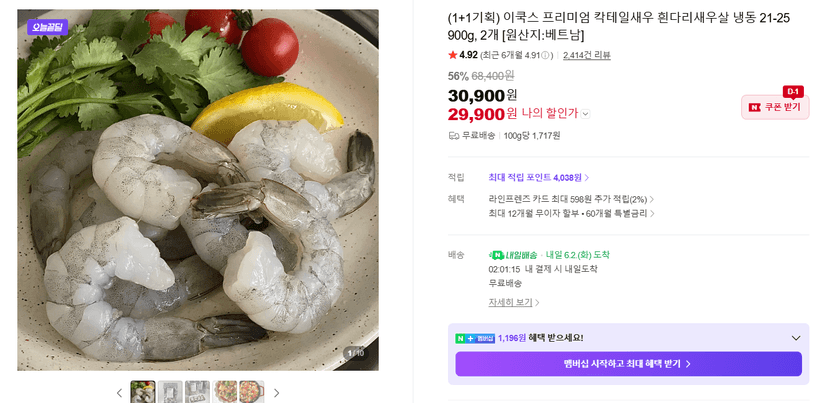Open 무이자 할부 특별금리 information
This screenshot has height=403, width=828.
[x=571, y=213]
